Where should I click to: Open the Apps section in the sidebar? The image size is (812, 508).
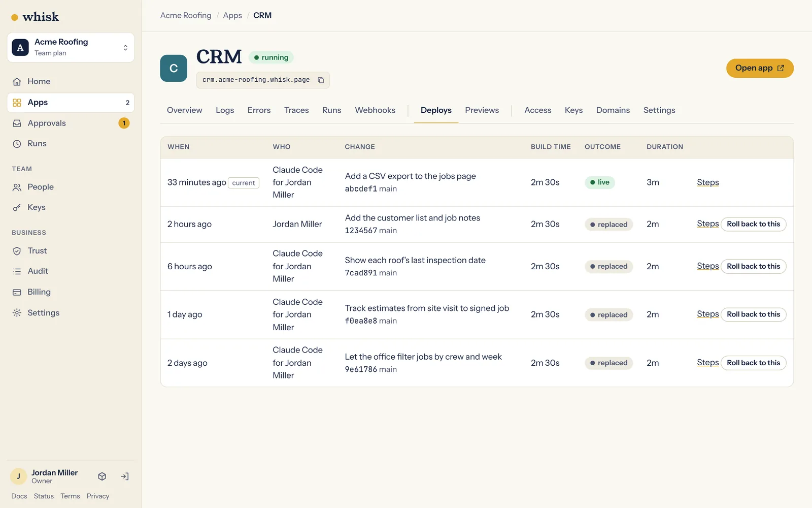point(71,103)
